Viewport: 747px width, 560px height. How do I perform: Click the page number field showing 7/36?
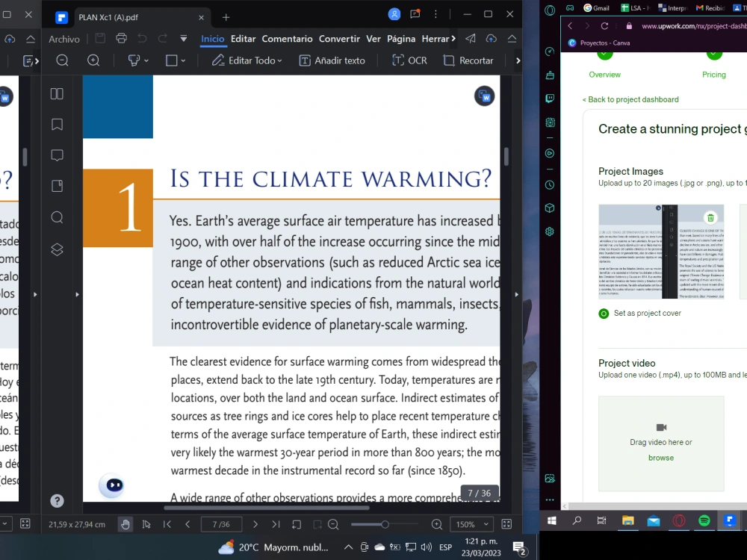click(221, 525)
